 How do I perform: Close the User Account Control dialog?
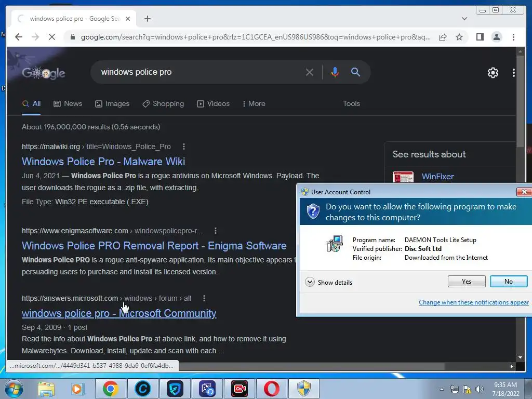coord(524,192)
